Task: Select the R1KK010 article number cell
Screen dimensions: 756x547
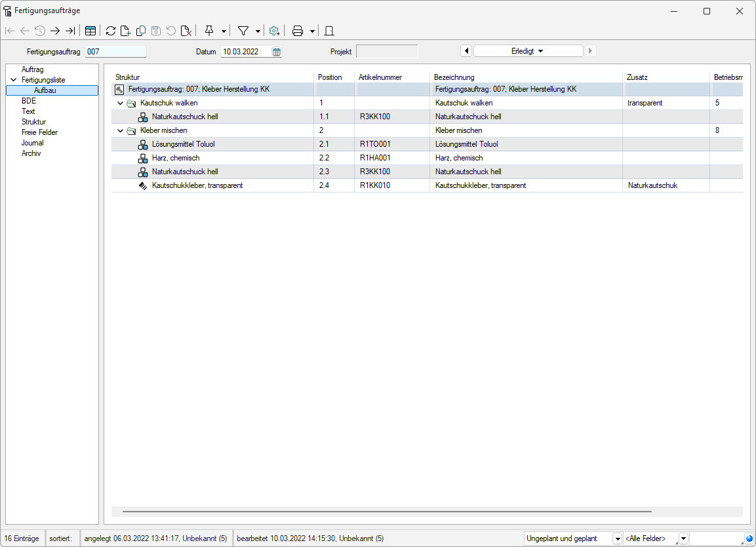Action: tap(392, 186)
